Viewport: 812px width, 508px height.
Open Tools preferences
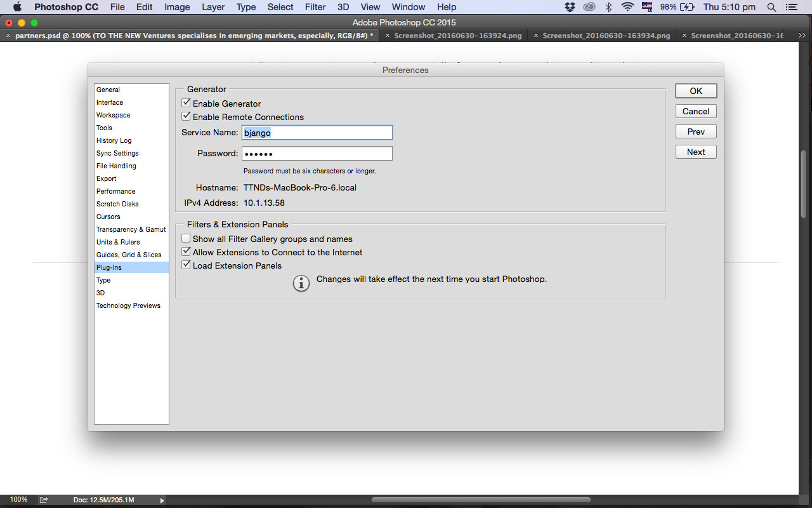(x=131, y=128)
